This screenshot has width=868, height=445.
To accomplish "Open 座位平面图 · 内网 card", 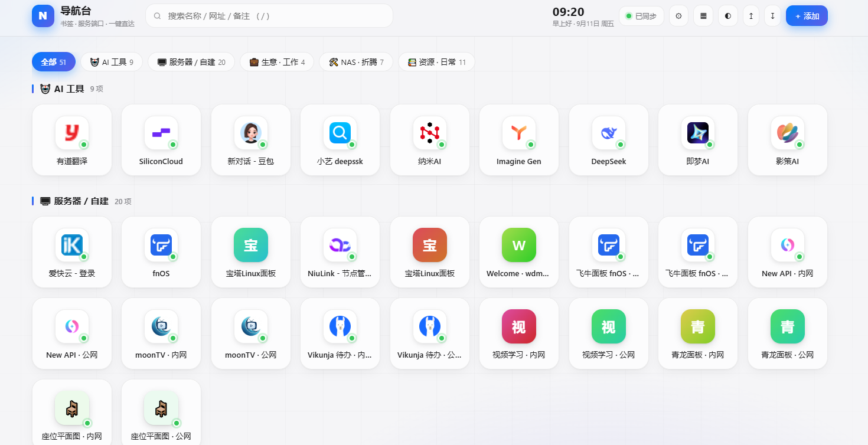I will coord(72,413).
